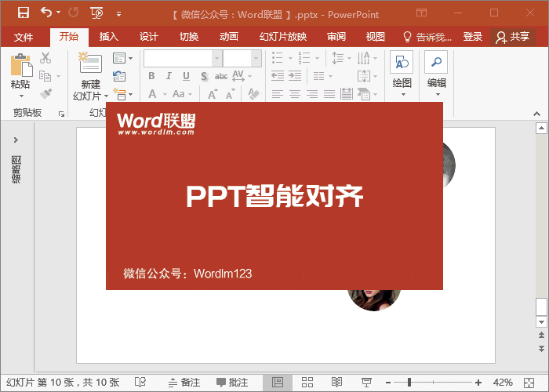Select the Format Painter brush icon
This screenshot has width=549, height=392.
(45, 94)
